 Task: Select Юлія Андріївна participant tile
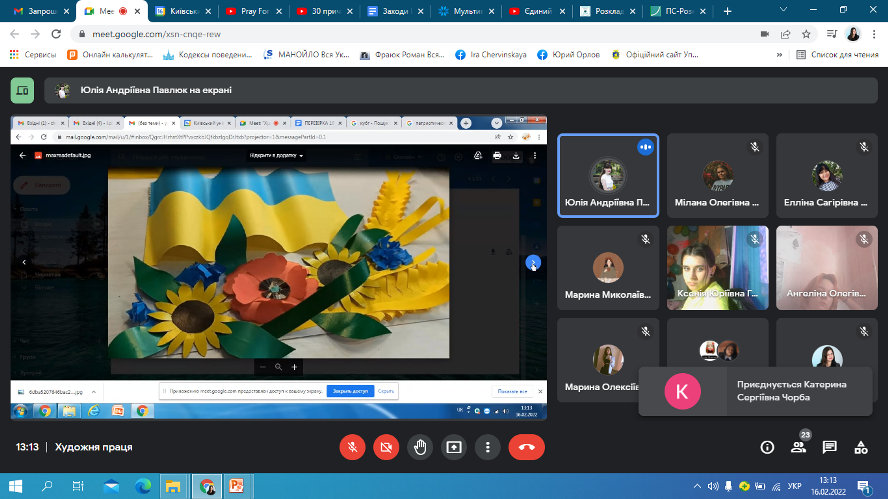point(607,175)
